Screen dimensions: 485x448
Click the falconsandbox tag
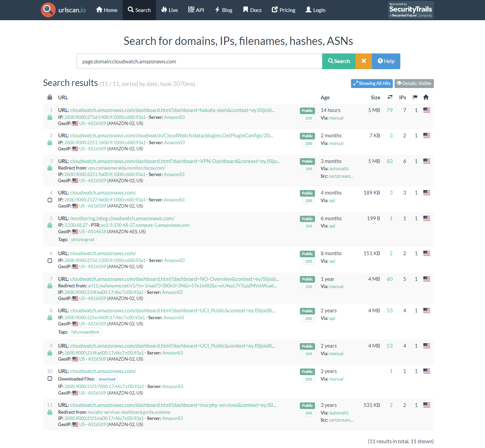(85, 332)
